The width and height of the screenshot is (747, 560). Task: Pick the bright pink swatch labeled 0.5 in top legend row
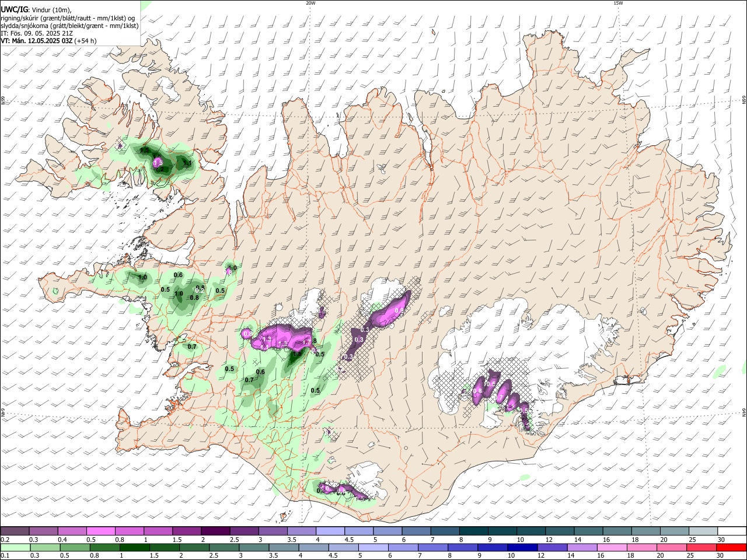click(101, 531)
